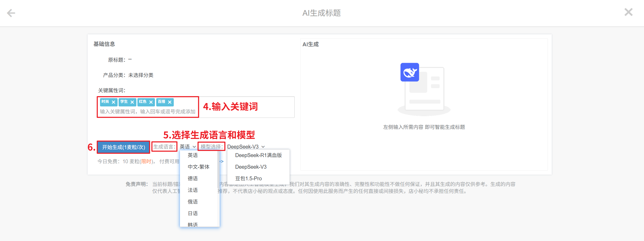Choose 俄语 from the language options
This screenshot has width=644, height=241.
coord(193,202)
